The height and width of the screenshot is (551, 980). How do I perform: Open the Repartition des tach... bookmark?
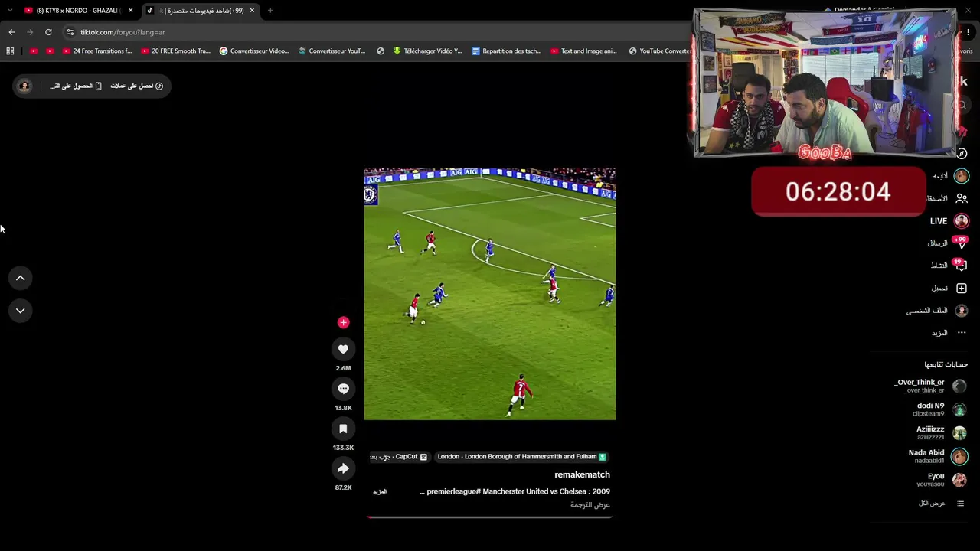pyautogui.click(x=506, y=51)
